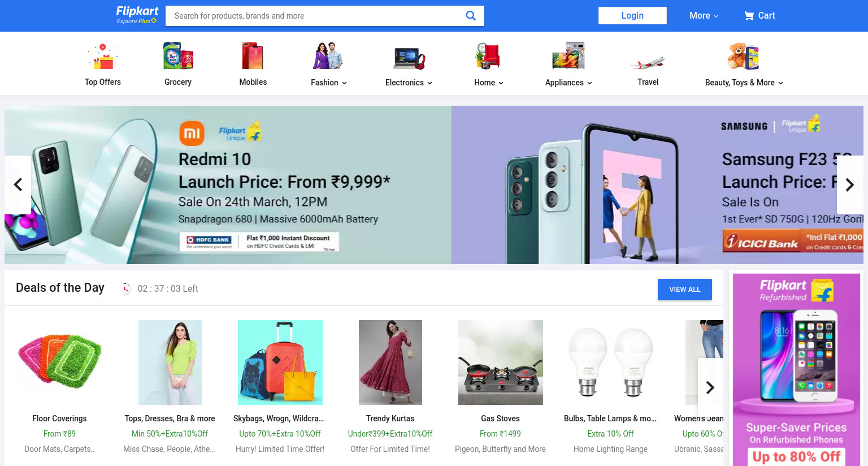868x466 pixels.
Task: Show more deals with right arrow
Action: pos(710,387)
